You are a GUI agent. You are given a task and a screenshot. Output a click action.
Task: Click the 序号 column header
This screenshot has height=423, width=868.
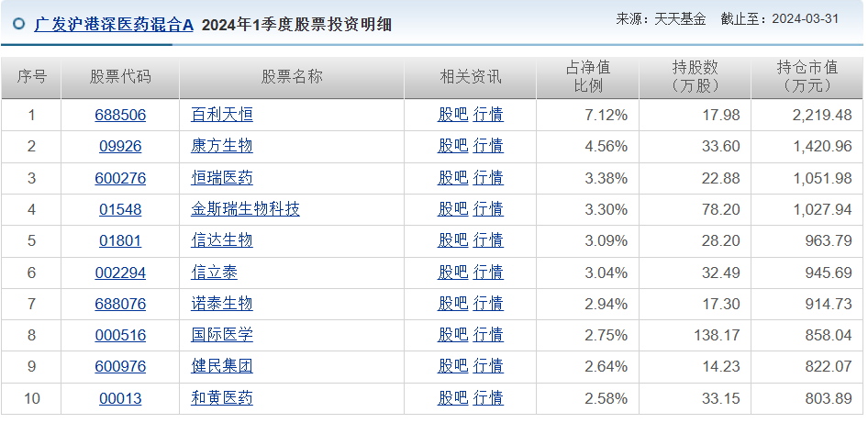pos(31,77)
